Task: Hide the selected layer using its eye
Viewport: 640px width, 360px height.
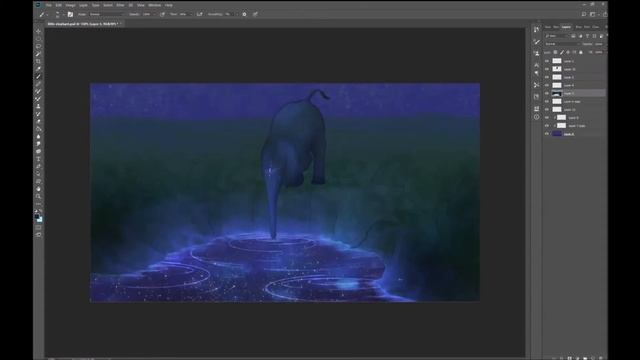Action: (x=547, y=93)
